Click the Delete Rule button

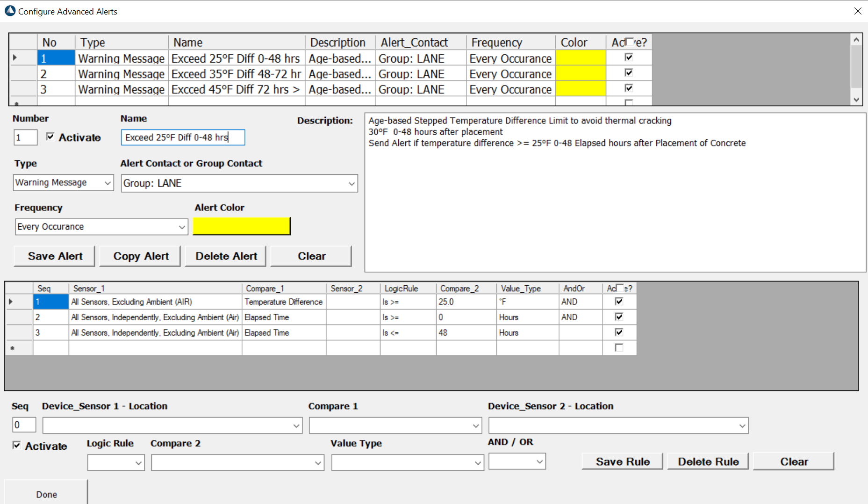[708, 461]
